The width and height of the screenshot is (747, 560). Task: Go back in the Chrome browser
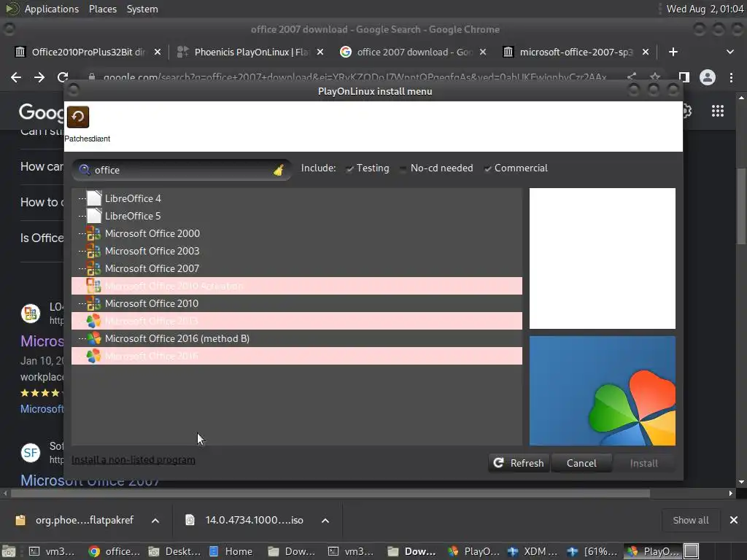[16, 77]
